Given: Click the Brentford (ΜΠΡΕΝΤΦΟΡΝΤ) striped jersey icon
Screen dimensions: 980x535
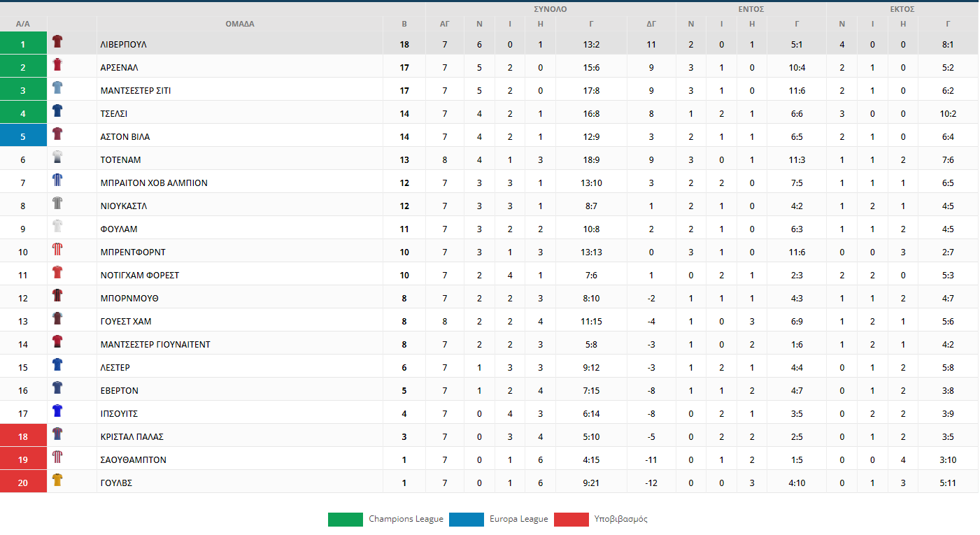Looking at the screenshot, I should point(57,250).
